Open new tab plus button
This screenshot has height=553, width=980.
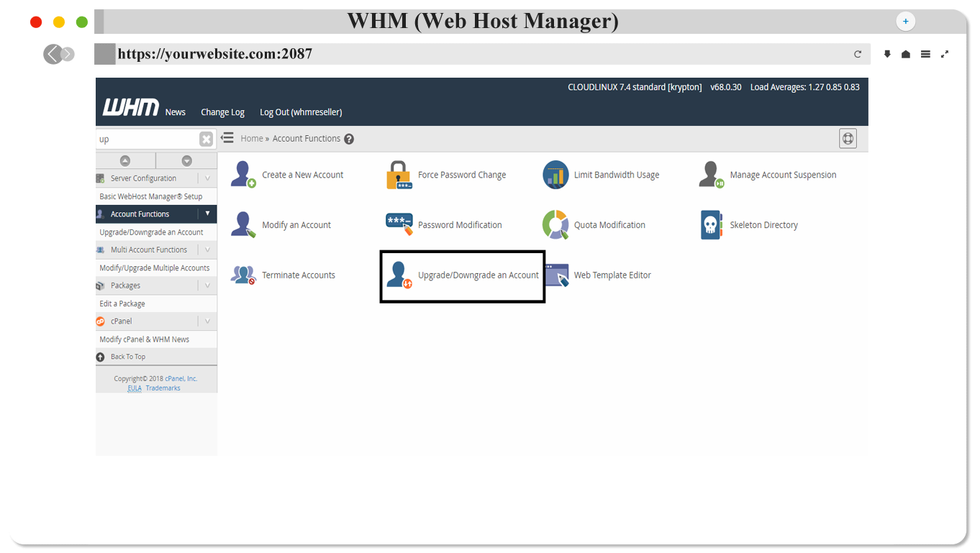(x=906, y=22)
